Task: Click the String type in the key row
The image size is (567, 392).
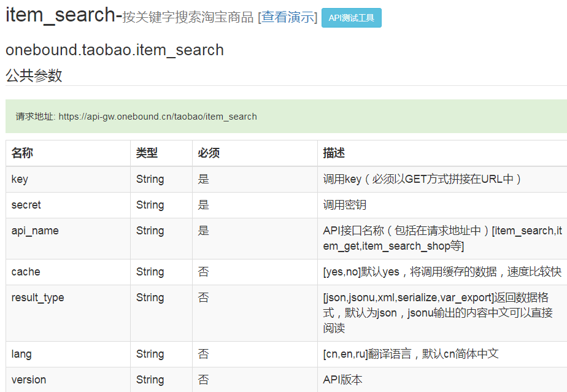Action: tap(150, 179)
